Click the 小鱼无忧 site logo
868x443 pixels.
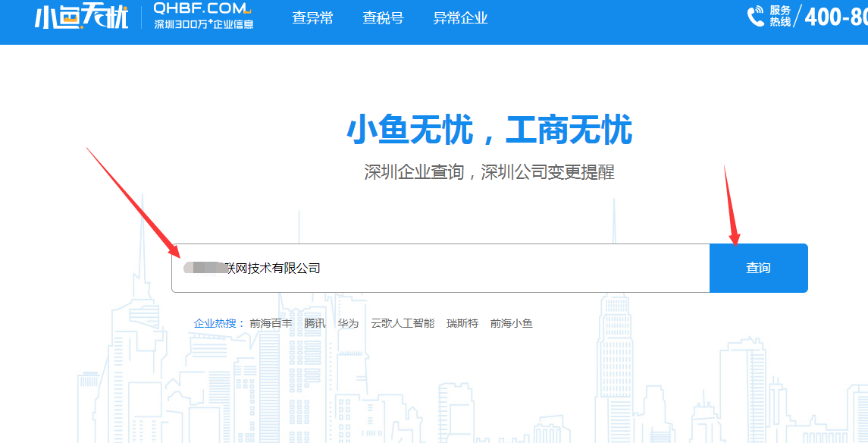pyautogui.click(x=81, y=17)
